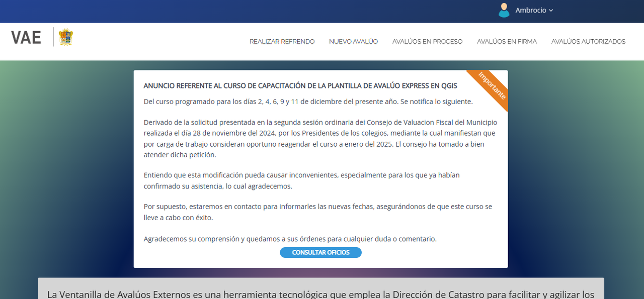This screenshot has height=299, width=644.
Task: Open the Realizar Refrendo menu
Action: click(282, 42)
